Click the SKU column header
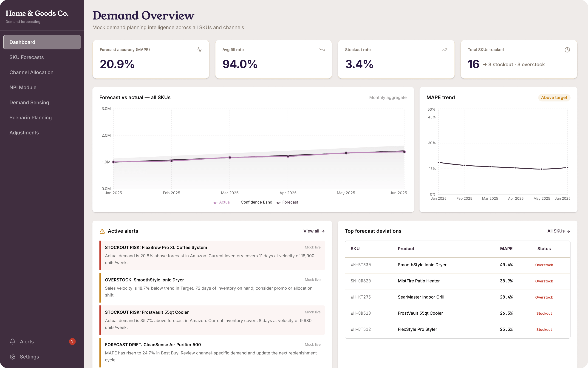The image size is (588, 368). pyautogui.click(x=355, y=249)
